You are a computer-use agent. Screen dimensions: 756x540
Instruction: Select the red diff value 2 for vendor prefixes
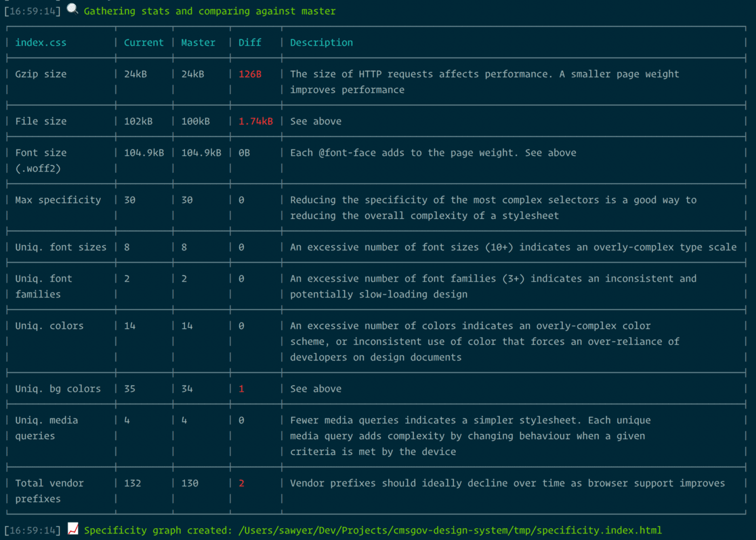(x=241, y=483)
